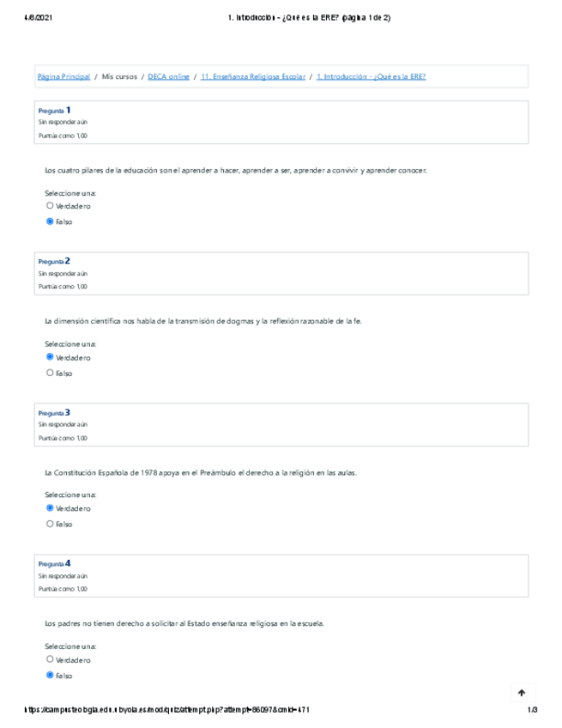The width and height of the screenshot is (562, 728).
Task: Pick Falso for Pregunta 4
Action: (51, 676)
